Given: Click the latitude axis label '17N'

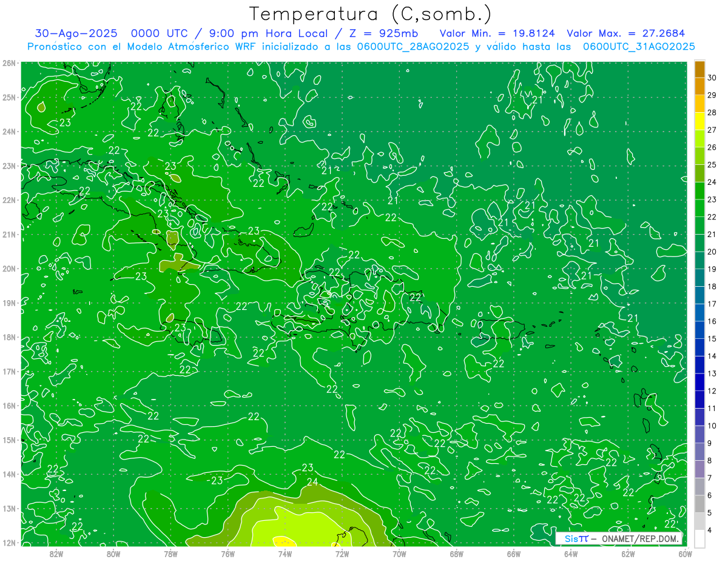Looking at the screenshot, I should coord(9,371).
